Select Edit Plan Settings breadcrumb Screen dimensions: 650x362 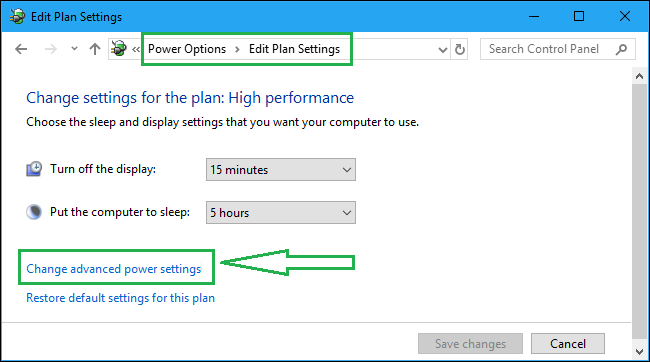click(294, 49)
